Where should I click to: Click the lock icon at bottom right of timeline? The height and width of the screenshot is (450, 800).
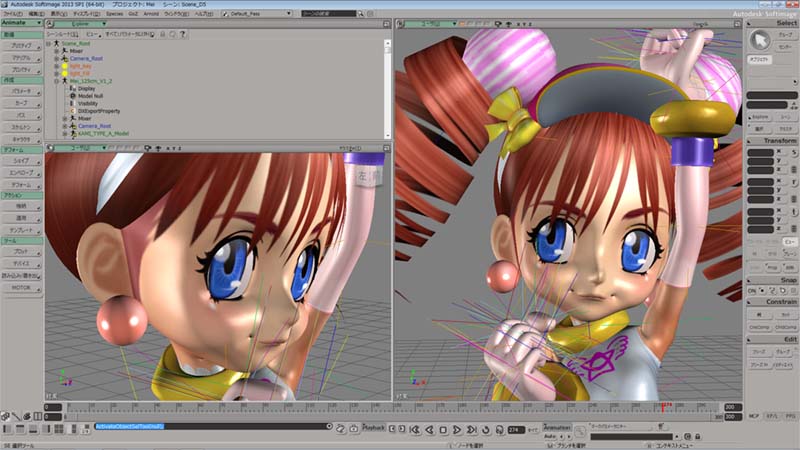tap(697, 437)
